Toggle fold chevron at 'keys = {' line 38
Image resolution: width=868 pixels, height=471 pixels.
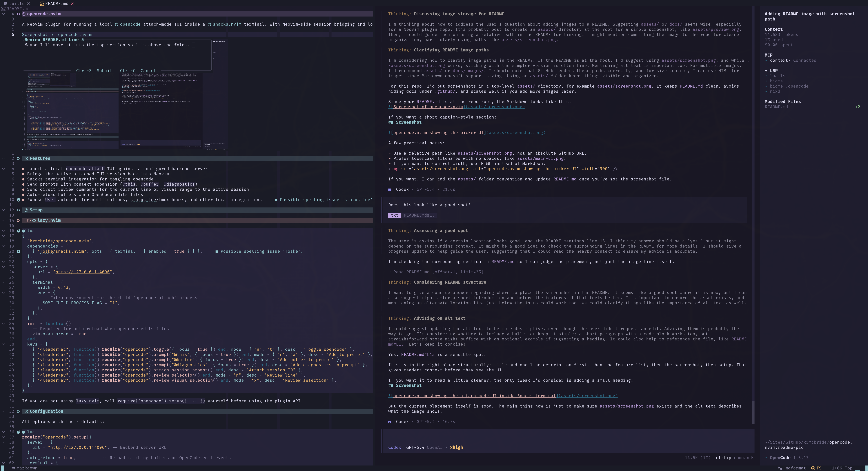[x=3, y=344]
